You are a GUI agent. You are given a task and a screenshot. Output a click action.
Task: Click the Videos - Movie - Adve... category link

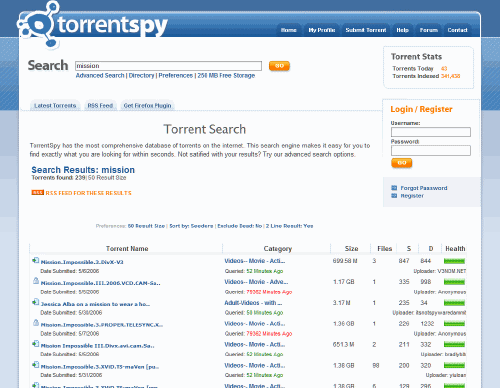(x=256, y=282)
